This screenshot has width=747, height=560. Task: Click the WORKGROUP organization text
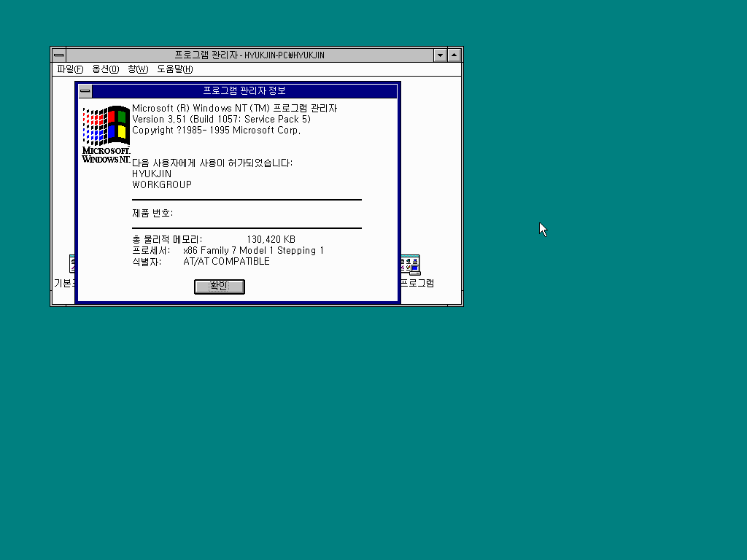[162, 184]
